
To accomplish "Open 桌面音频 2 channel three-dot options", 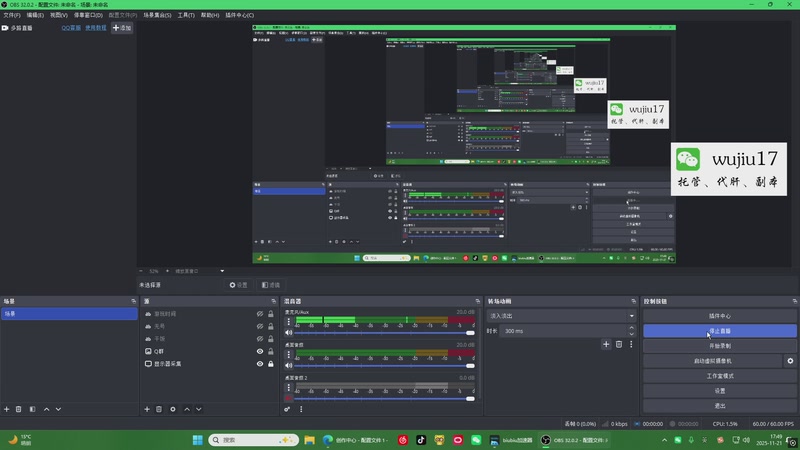I will click(x=289, y=387).
